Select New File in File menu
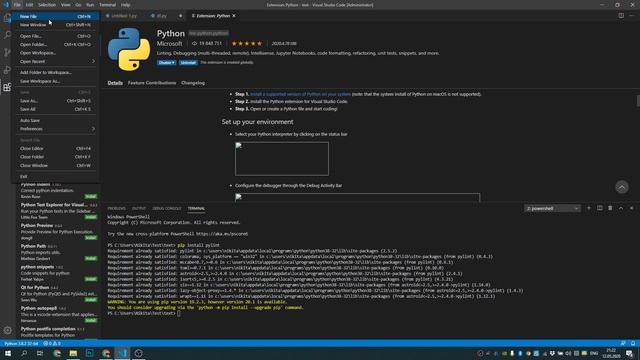Image resolution: width=640 pixels, height=360 pixels. coord(56,16)
